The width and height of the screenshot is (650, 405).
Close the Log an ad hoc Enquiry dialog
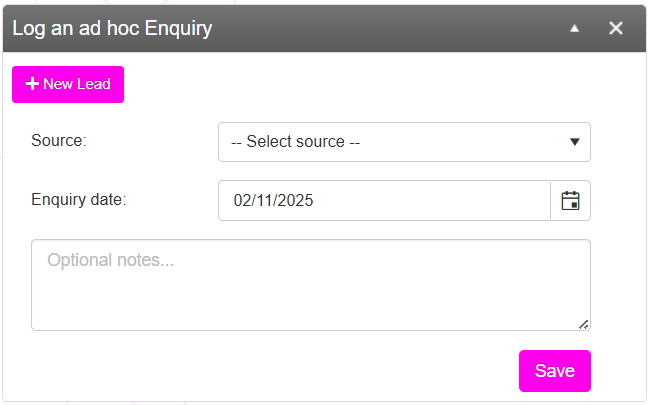point(616,28)
